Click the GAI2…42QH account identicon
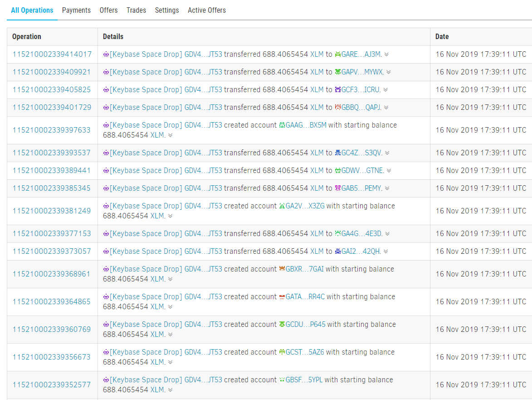This screenshot has width=532, height=400. pyautogui.click(x=337, y=251)
